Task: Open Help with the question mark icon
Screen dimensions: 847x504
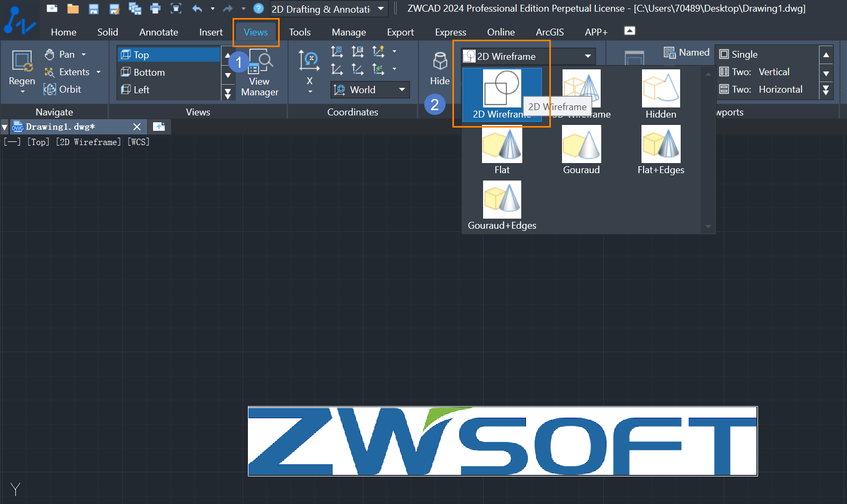Action: (258, 8)
